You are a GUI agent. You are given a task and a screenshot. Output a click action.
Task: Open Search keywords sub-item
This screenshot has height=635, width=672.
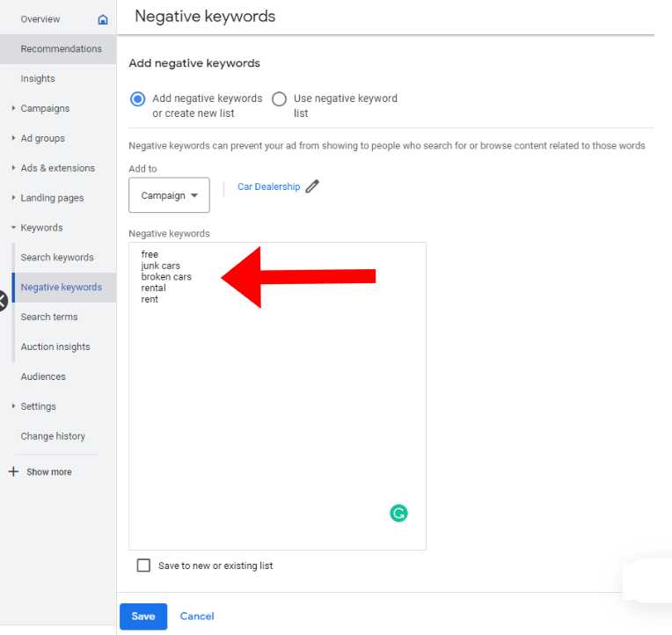click(x=57, y=257)
